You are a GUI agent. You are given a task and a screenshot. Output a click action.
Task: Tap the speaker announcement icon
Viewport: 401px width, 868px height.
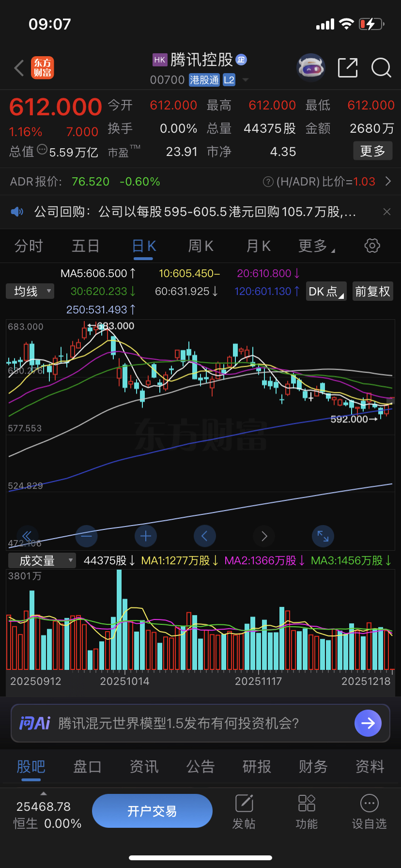click(17, 212)
